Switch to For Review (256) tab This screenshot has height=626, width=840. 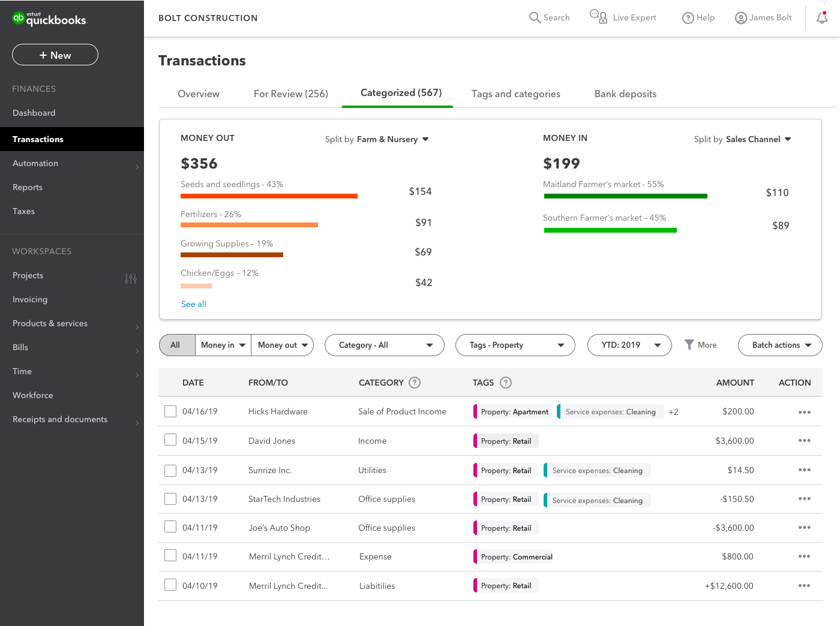pos(291,94)
